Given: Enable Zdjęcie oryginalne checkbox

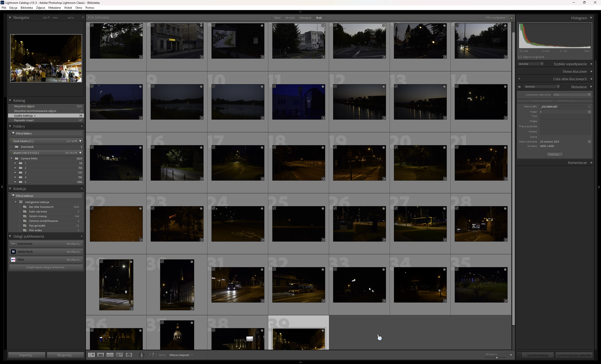Looking at the screenshot, I should tap(520, 57).
